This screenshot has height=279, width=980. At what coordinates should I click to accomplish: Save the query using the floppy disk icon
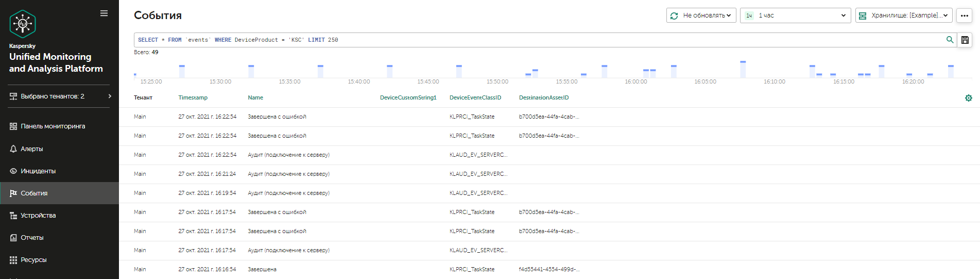tap(965, 40)
